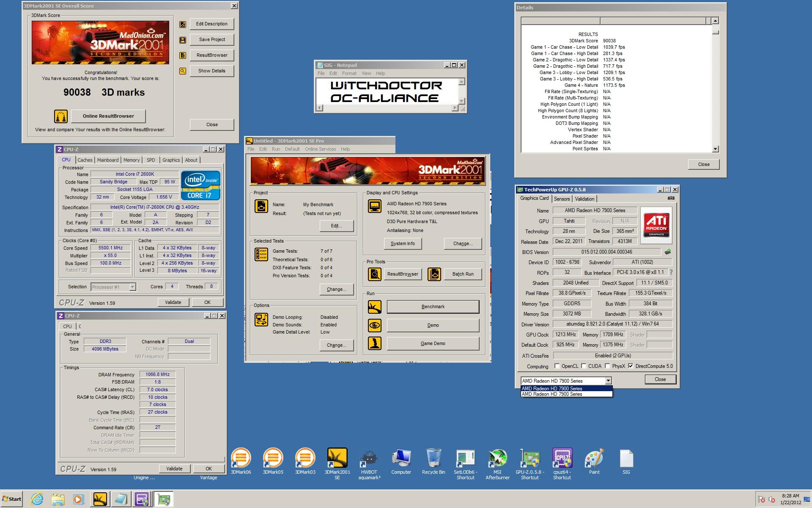Click the Show Details magnifier icon

click(x=183, y=71)
